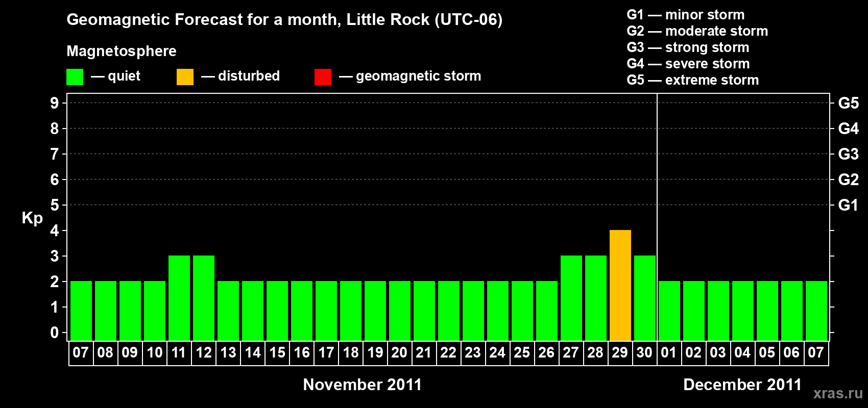Click the bar for November 28
868x408 pixels.
click(596, 298)
